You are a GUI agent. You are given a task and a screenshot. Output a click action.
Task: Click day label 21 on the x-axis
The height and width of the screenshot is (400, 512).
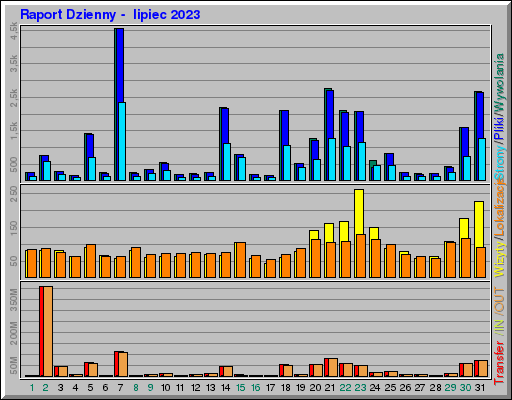coord(330,388)
